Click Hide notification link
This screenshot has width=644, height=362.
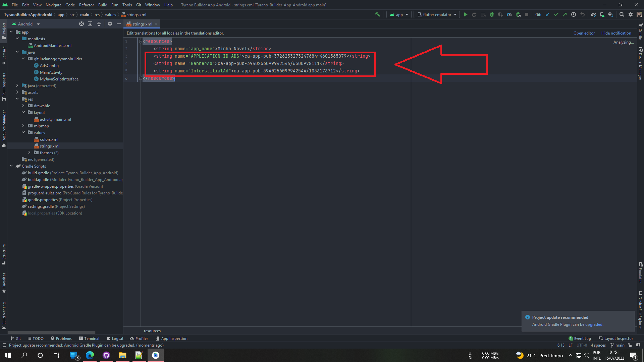click(x=616, y=33)
